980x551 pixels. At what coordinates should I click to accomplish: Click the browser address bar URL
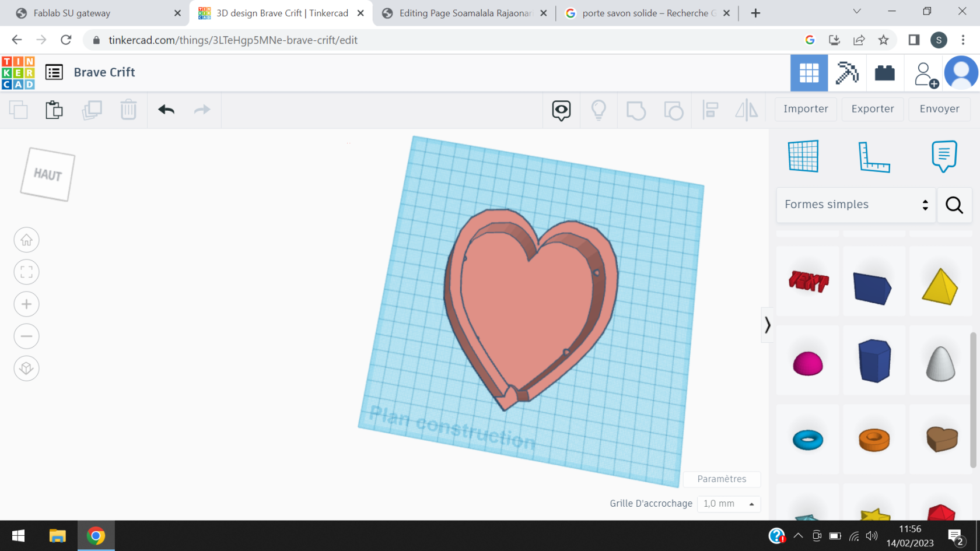tap(233, 40)
